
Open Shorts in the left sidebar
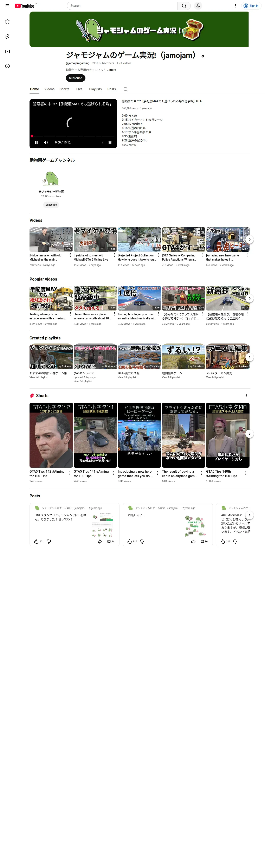pyautogui.click(x=7, y=36)
